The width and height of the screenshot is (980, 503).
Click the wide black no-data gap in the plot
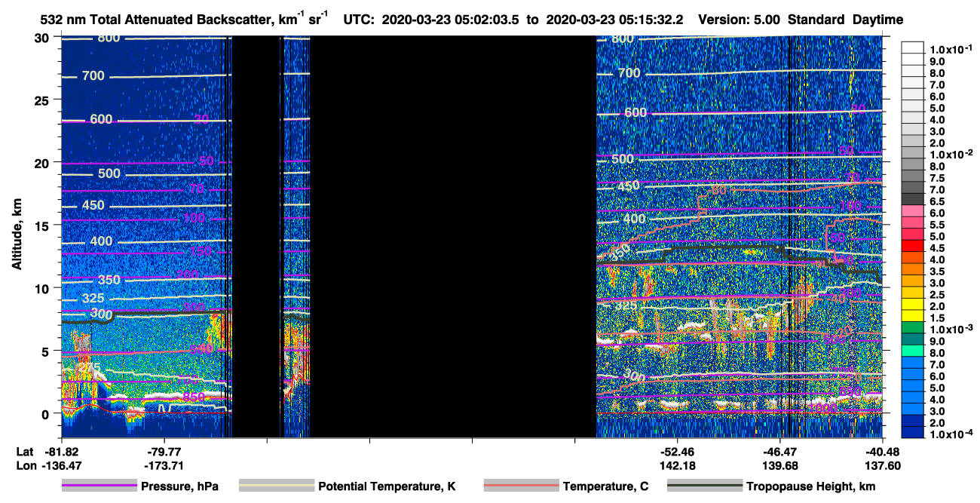(453, 236)
